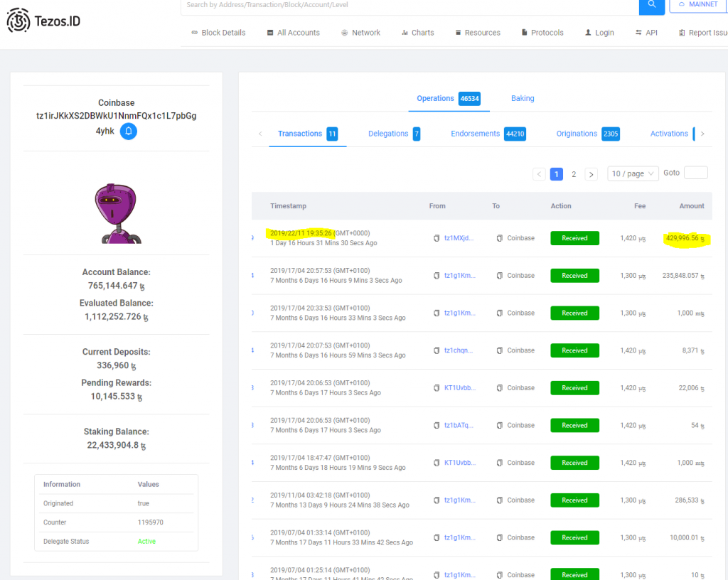Click the notification bell next to 4yhk
This screenshot has height=580, width=728.
[129, 131]
